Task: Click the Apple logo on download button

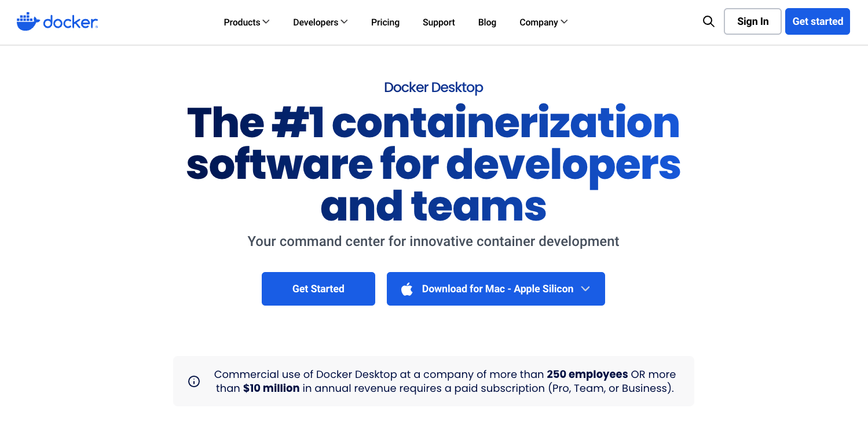Action: point(407,289)
